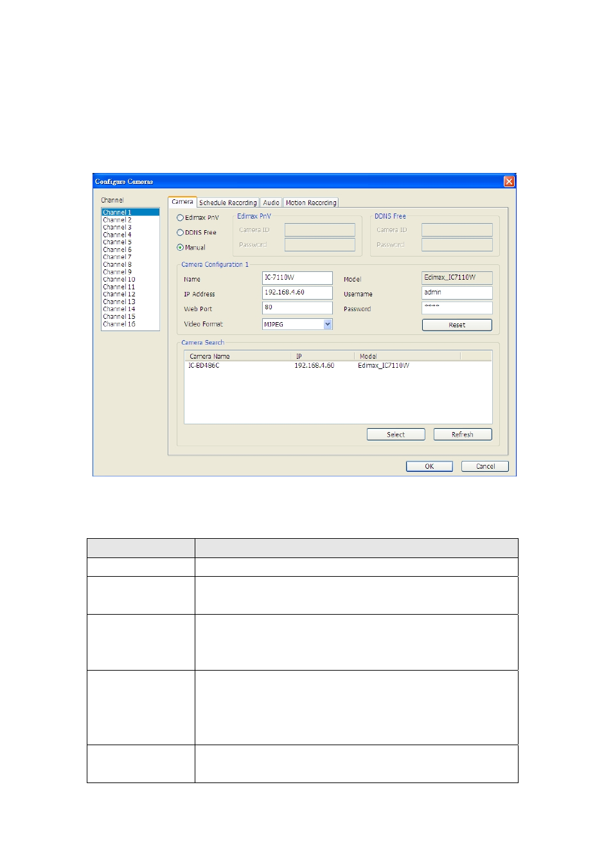Image resolution: width=613 pixels, height=868 pixels.
Task: Select Channel 9 in the channel list
Action: 130,272
